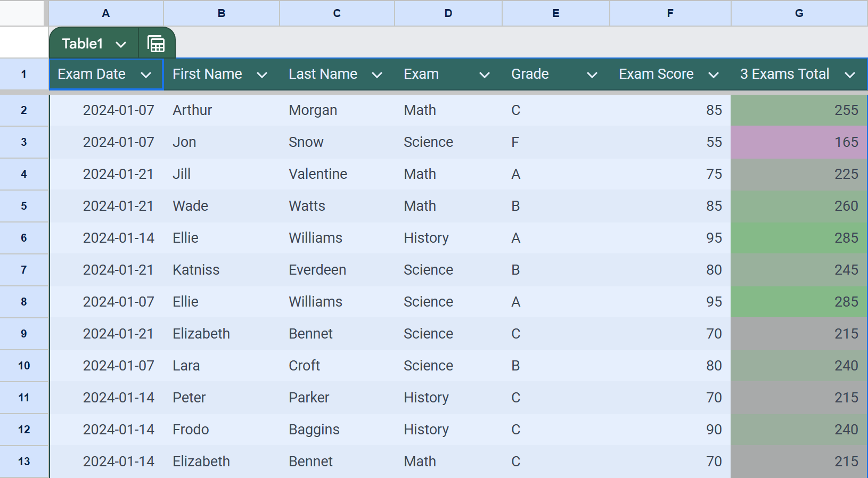The height and width of the screenshot is (478, 868).
Task: Click the pink total cell 165
Action: pyautogui.click(x=799, y=142)
